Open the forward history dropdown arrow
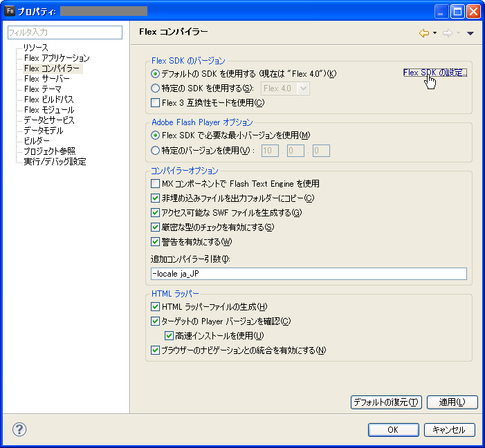This screenshot has width=485, height=448. pyautogui.click(x=459, y=33)
